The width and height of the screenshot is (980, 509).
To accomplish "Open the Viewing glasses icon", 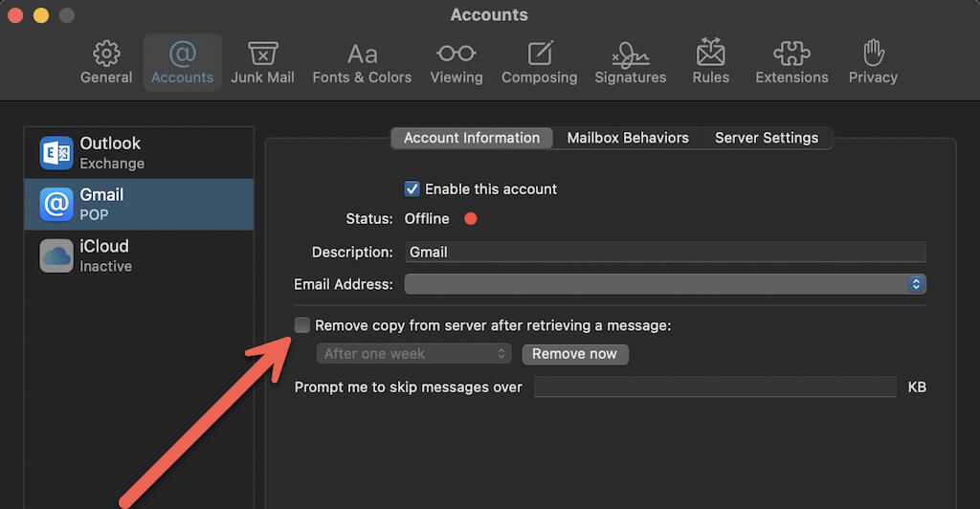I will point(457,54).
